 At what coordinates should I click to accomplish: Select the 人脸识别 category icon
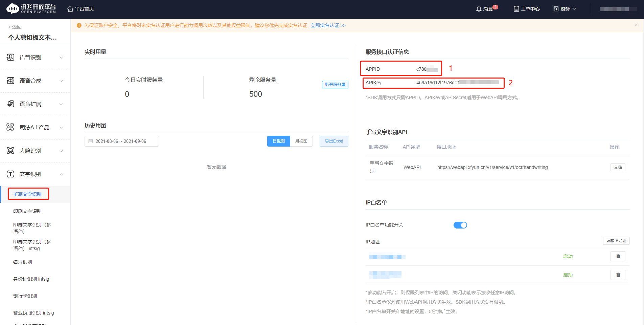pyautogui.click(x=10, y=151)
